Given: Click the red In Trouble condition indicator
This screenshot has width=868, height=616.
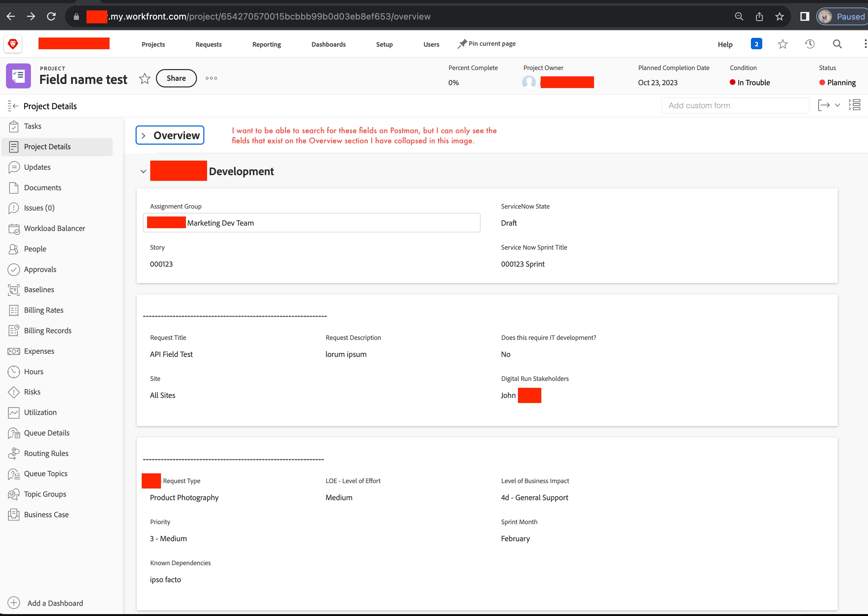Looking at the screenshot, I should tap(732, 82).
